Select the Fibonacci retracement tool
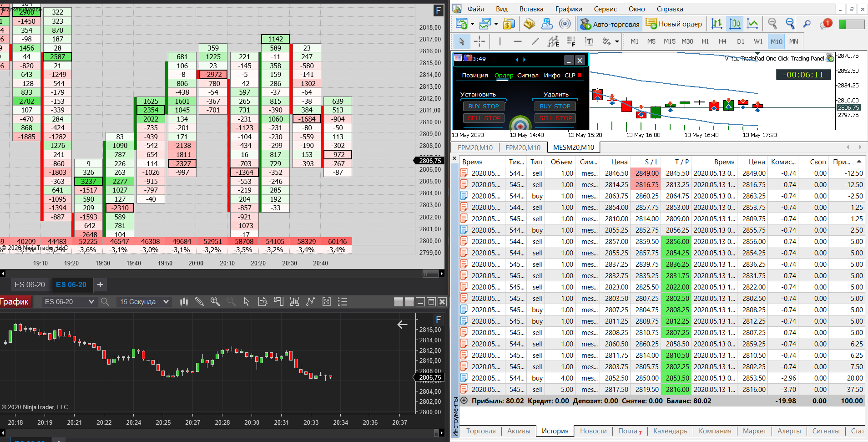Image resolution: width=868 pixels, height=442 pixels. (571, 41)
